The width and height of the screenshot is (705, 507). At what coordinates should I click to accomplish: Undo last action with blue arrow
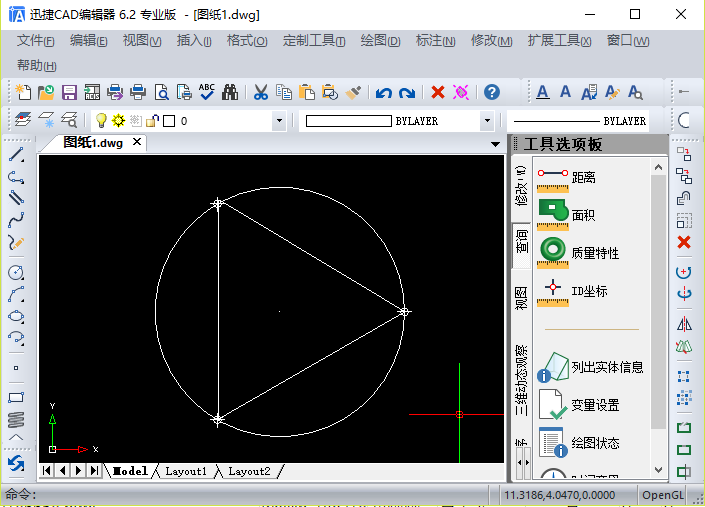[384, 93]
